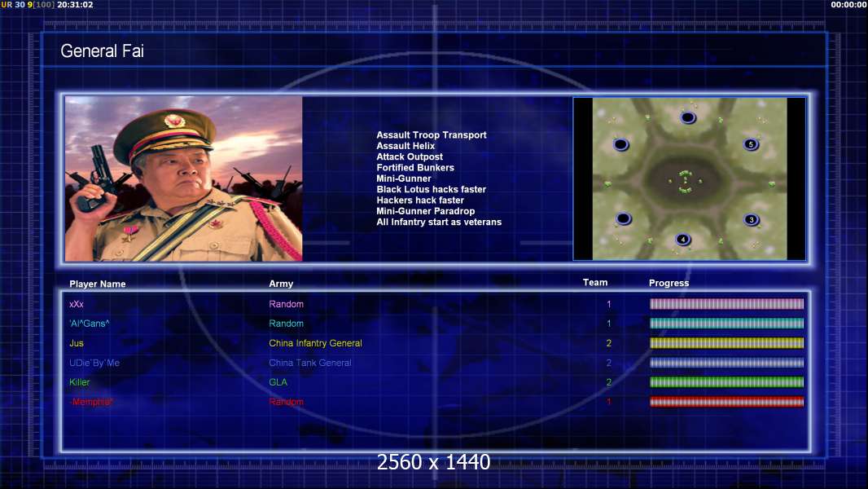Click the 00:00:00 timer readout
This screenshot has height=489, width=868.
click(848, 4)
